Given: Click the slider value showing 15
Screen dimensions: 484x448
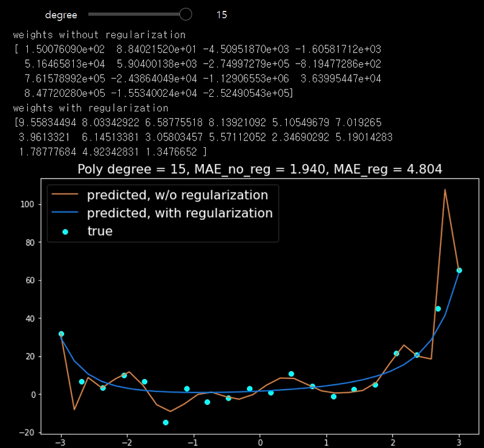Looking at the screenshot, I should pyautogui.click(x=221, y=15).
